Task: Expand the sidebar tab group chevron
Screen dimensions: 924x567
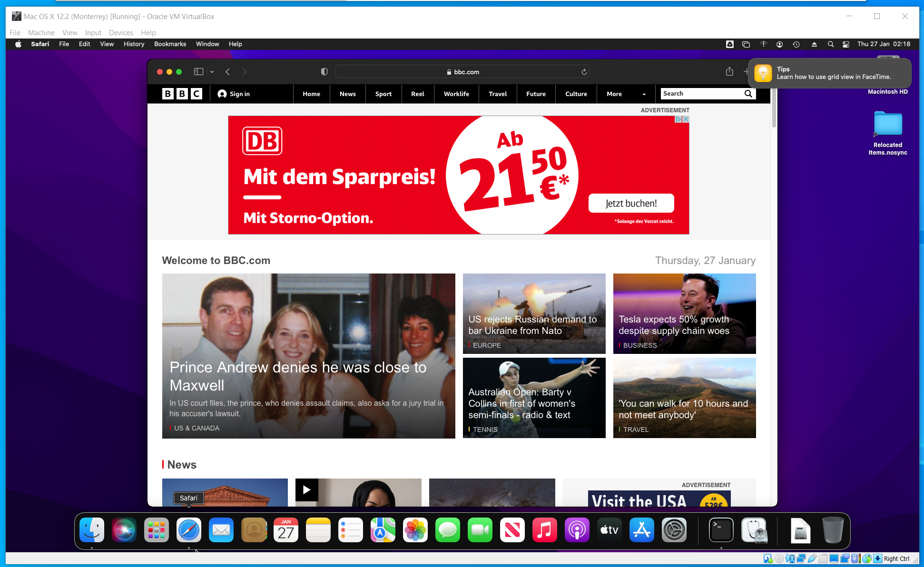Action: [x=212, y=72]
